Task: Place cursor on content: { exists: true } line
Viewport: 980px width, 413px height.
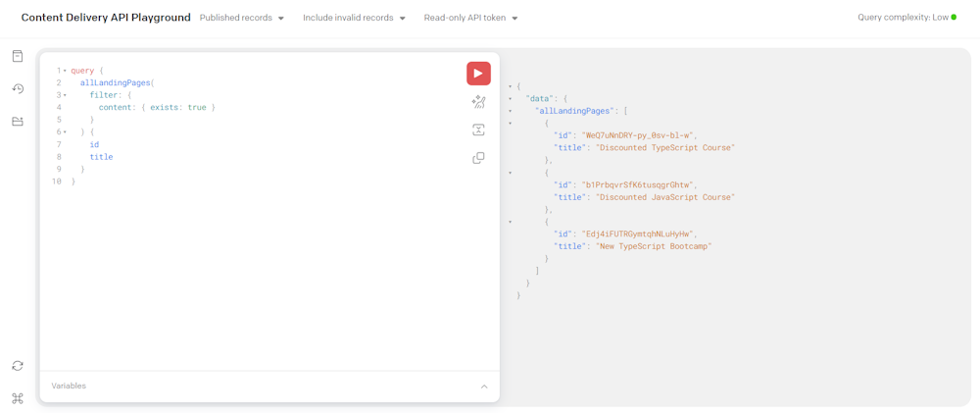Action: point(157,108)
